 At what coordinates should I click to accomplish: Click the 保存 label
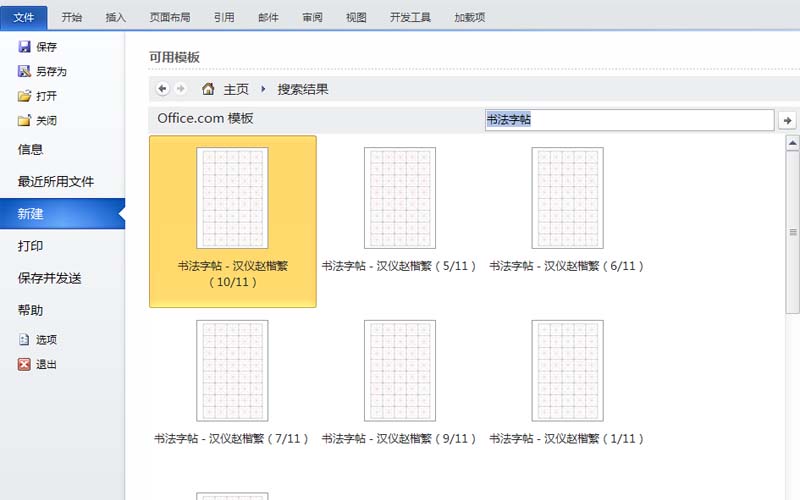click(x=46, y=47)
